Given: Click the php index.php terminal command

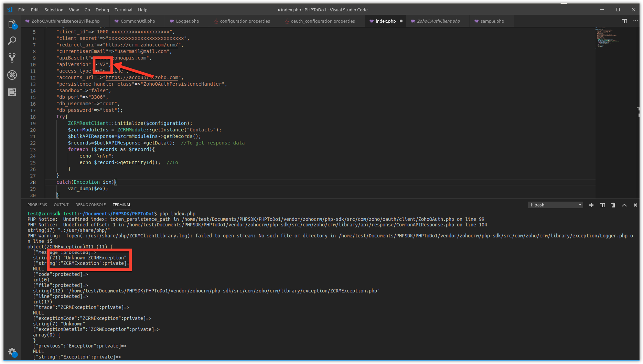Looking at the screenshot, I should point(178,214).
